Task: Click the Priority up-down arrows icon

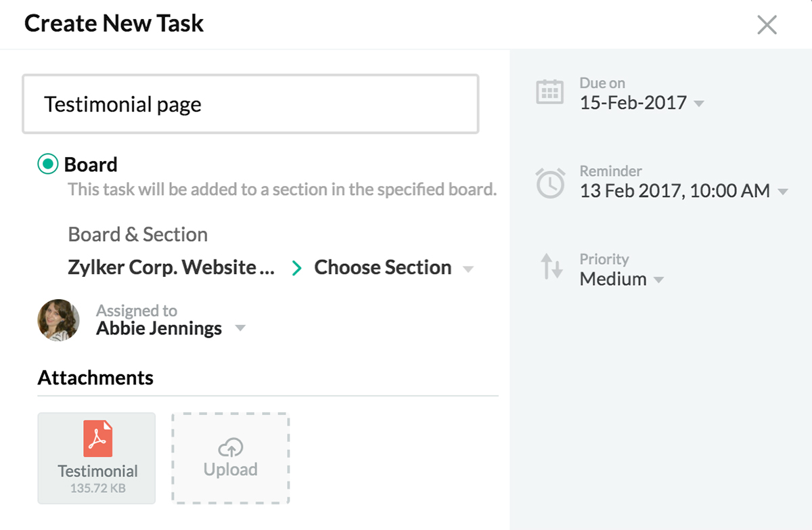Action: 551,267
